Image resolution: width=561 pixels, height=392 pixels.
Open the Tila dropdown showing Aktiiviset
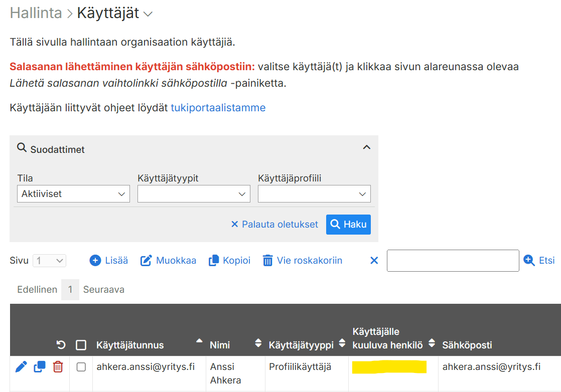(x=73, y=194)
